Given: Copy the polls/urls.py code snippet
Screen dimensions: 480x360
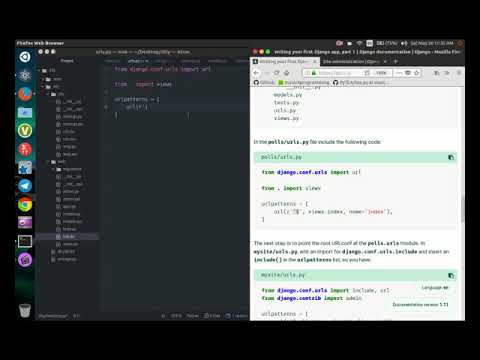Looking at the screenshot, I should click(451, 157).
